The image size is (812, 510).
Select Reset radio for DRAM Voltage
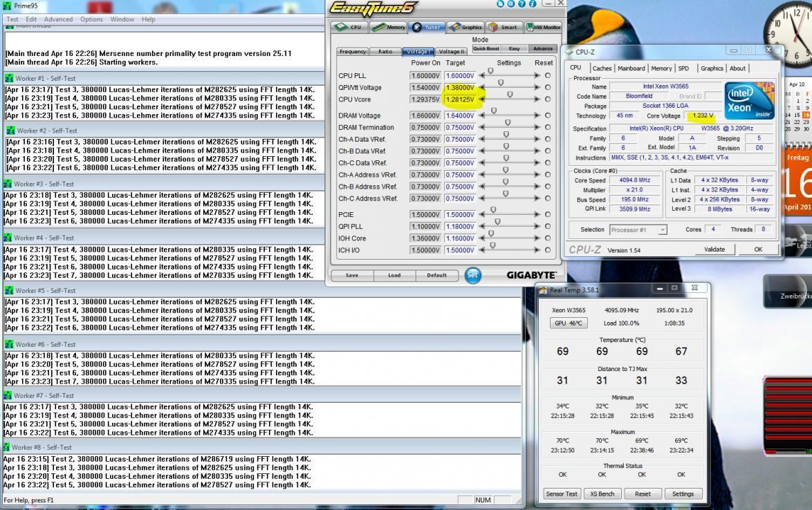tap(548, 115)
